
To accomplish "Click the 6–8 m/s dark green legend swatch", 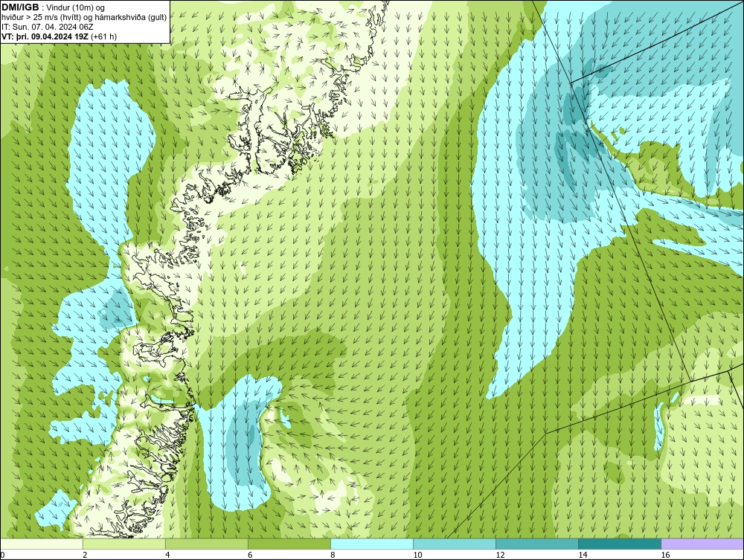I will (289, 544).
